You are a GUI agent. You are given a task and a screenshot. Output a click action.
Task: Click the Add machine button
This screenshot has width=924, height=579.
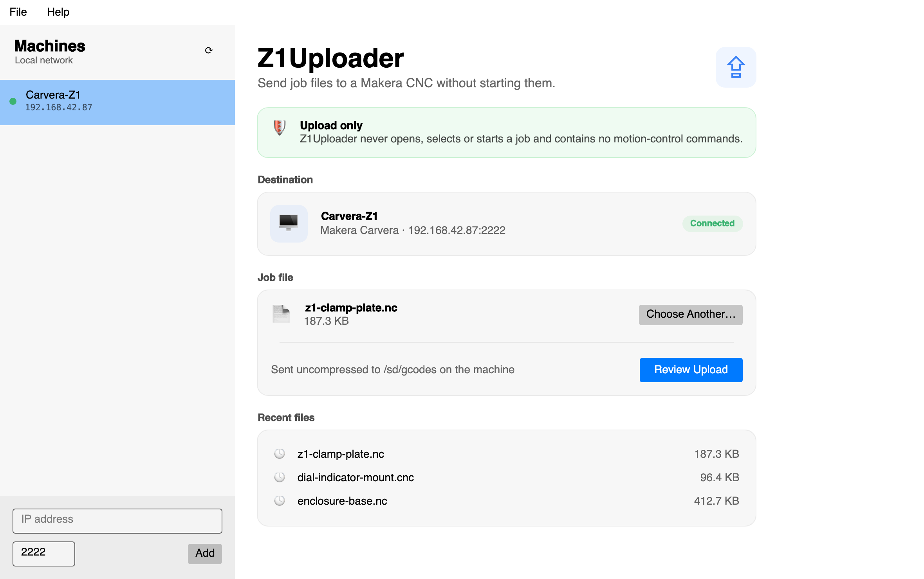point(205,553)
